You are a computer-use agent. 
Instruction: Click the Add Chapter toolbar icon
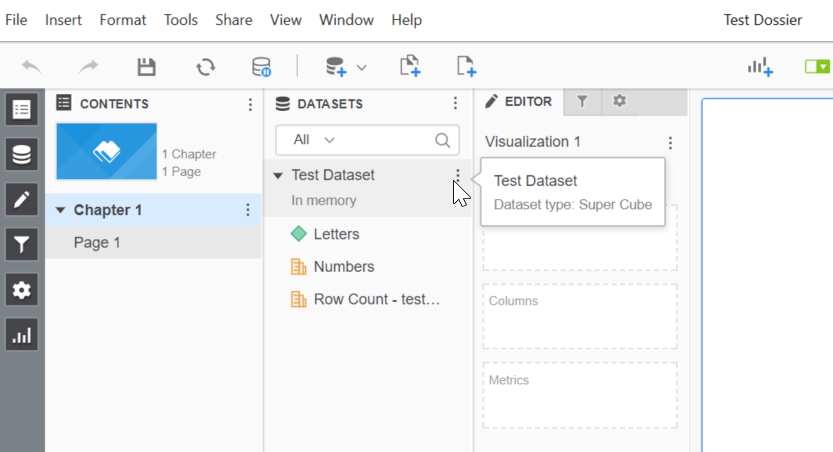point(409,67)
